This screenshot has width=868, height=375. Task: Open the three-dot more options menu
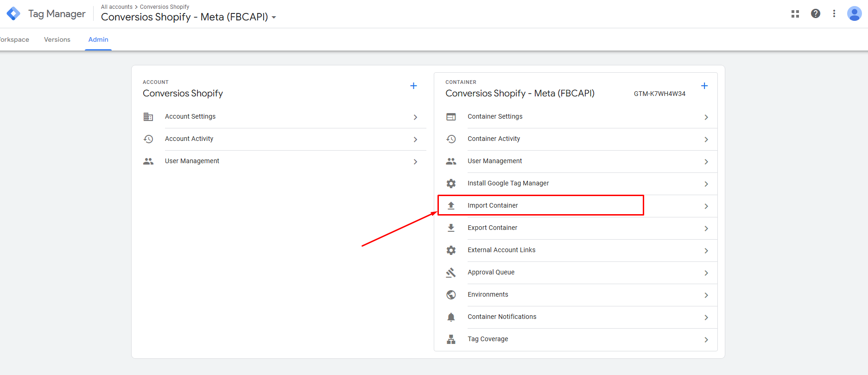click(834, 13)
